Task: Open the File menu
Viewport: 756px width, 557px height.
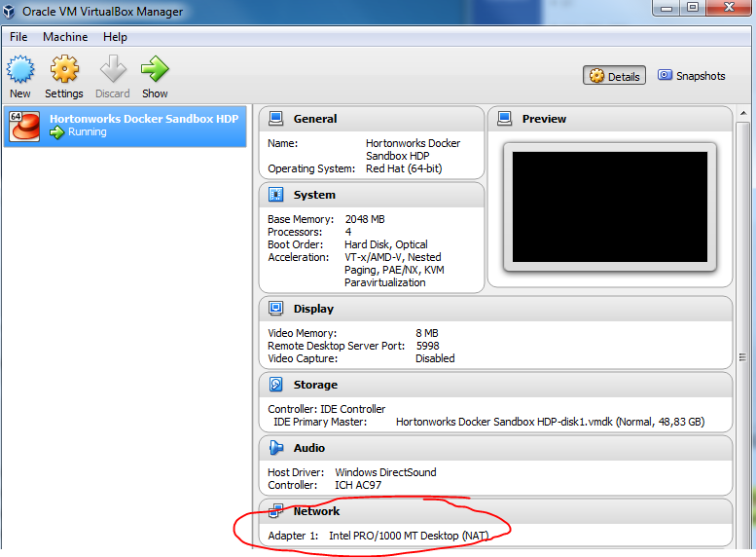Action: 18,37
